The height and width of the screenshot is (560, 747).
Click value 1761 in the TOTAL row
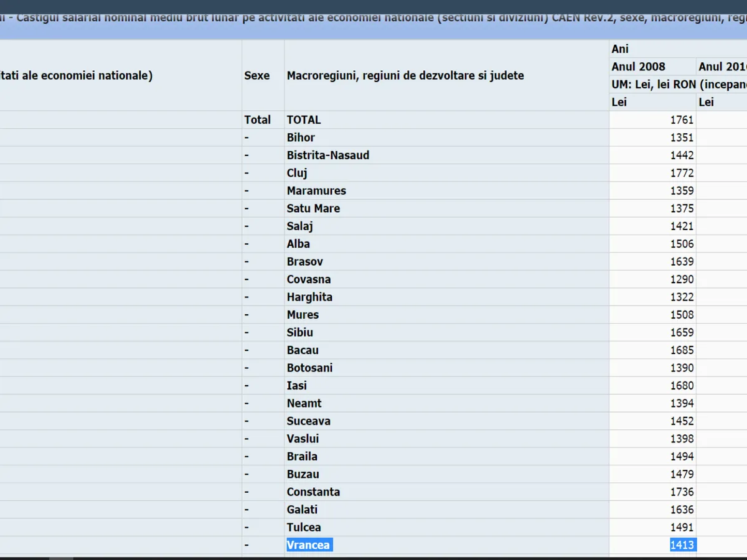pyautogui.click(x=682, y=119)
